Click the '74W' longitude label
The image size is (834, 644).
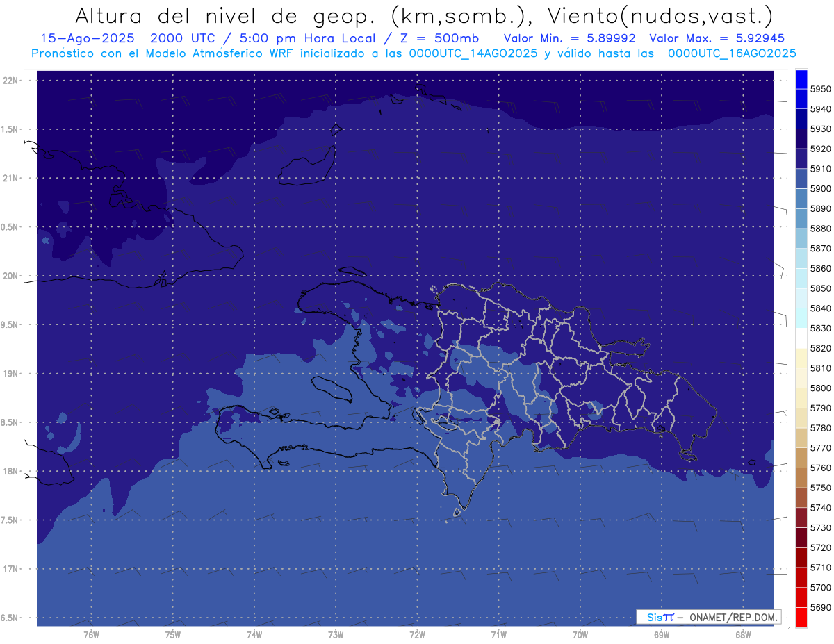pos(254,635)
